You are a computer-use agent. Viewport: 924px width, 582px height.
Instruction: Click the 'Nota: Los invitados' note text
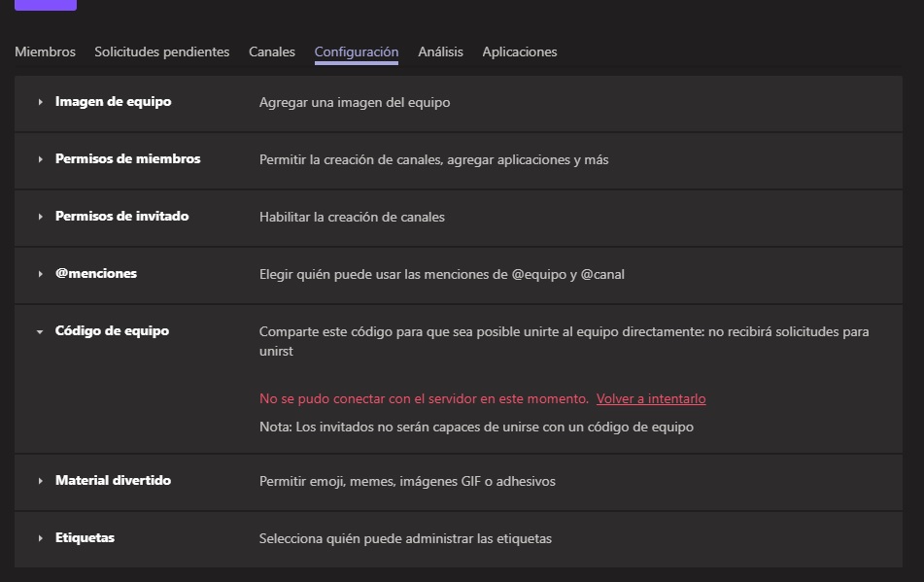(476, 428)
